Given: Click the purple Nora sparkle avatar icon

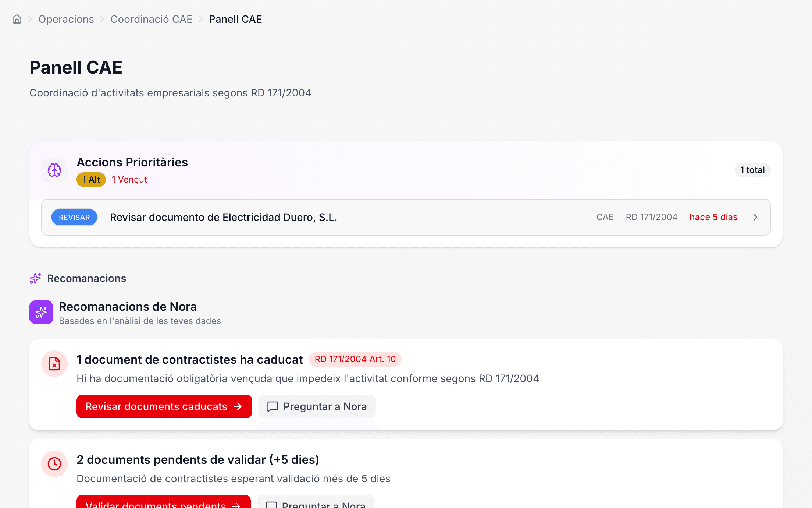Looking at the screenshot, I should pyautogui.click(x=41, y=312).
